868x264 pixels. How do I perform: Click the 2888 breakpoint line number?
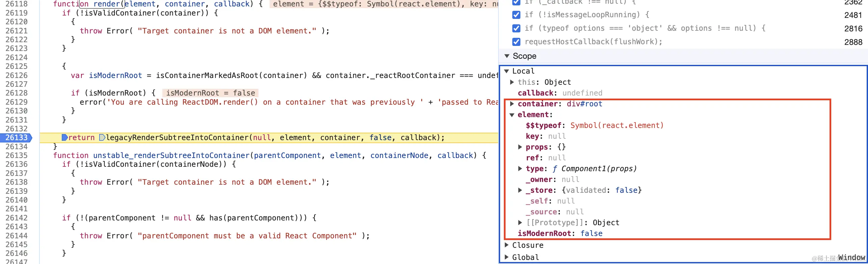853,42
